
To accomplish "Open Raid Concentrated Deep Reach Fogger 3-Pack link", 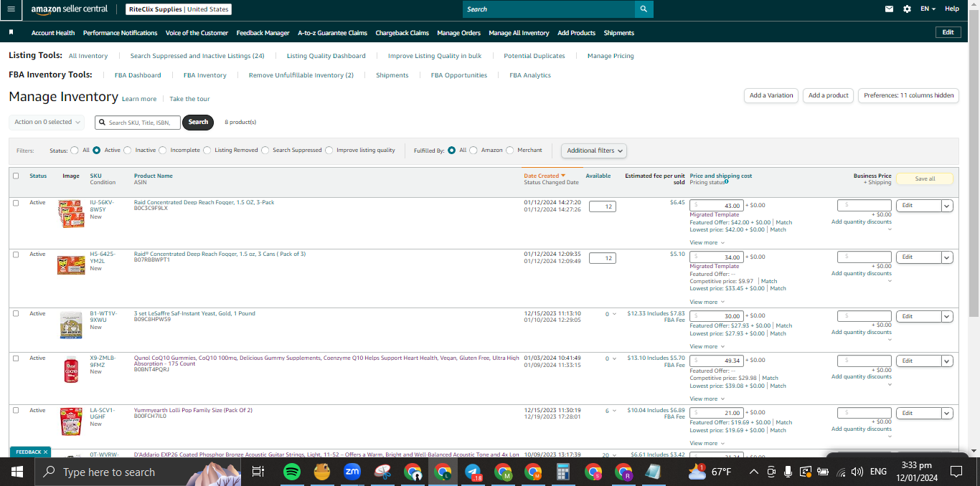I will [x=204, y=202].
